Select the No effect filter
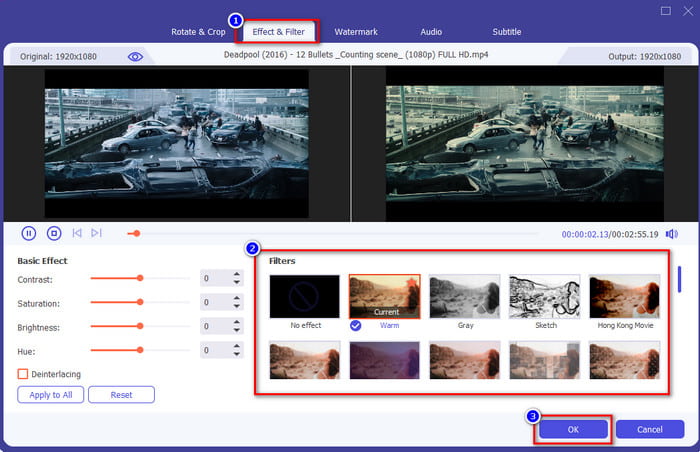Image resolution: width=700 pixels, height=452 pixels. point(304,297)
